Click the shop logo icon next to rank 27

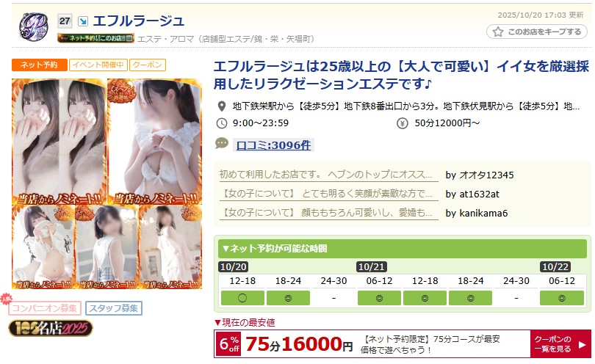(33, 26)
